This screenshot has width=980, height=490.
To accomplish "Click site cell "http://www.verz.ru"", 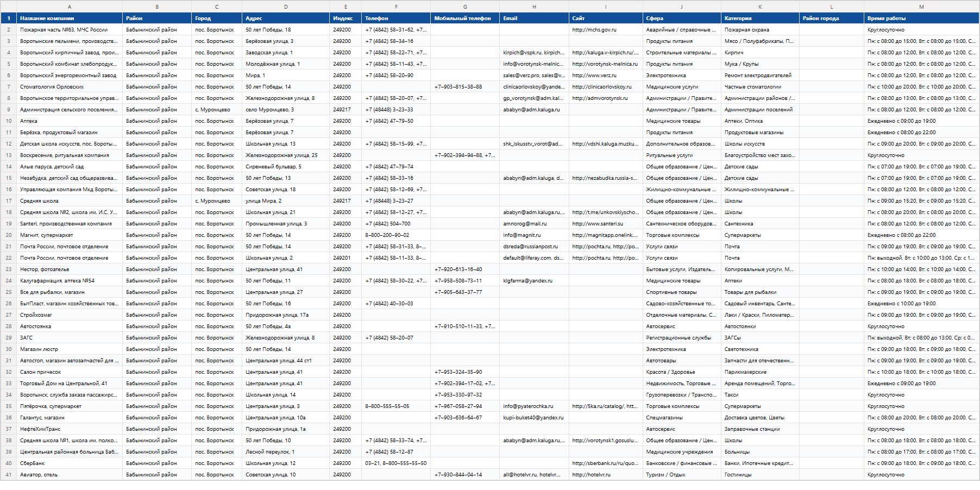I will pos(606,76).
